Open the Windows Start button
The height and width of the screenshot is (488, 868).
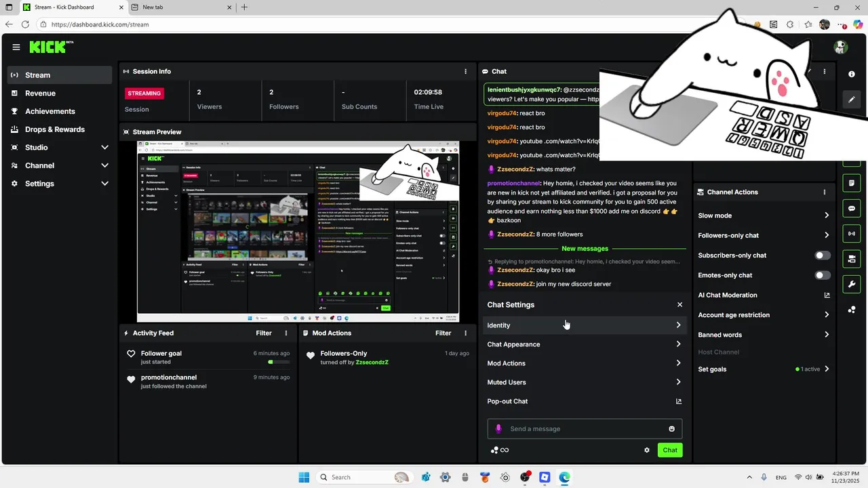[x=304, y=477]
